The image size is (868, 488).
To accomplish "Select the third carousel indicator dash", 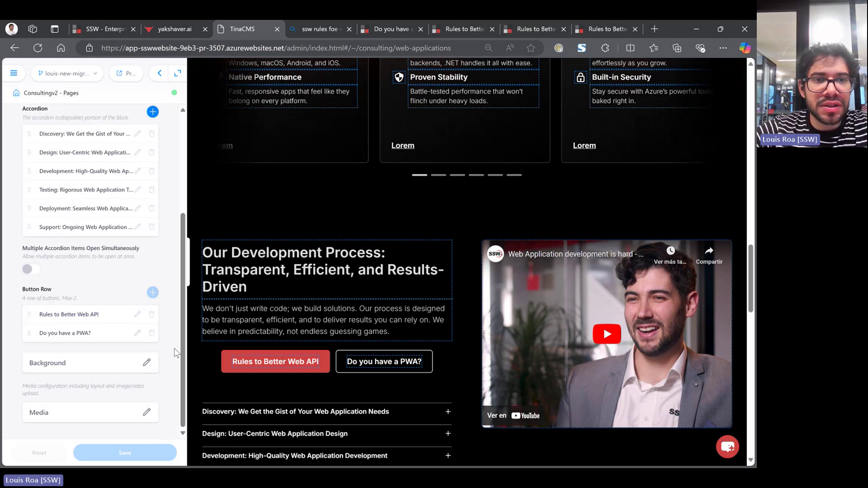I will (x=457, y=175).
